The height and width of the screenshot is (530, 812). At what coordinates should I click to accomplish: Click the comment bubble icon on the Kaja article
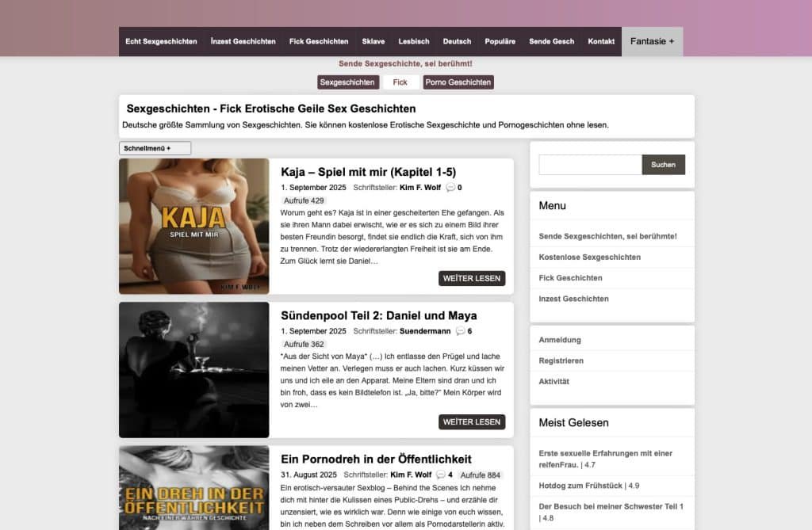point(451,188)
